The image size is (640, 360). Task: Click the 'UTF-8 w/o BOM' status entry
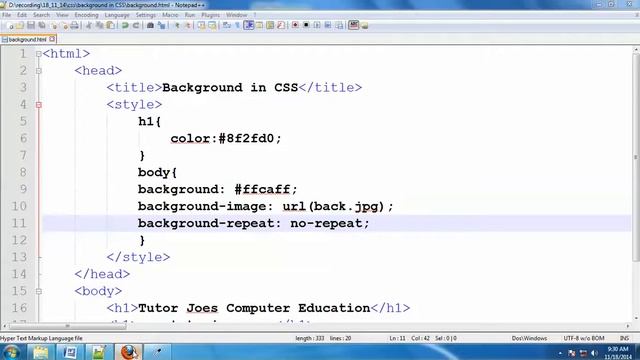(x=584, y=338)
